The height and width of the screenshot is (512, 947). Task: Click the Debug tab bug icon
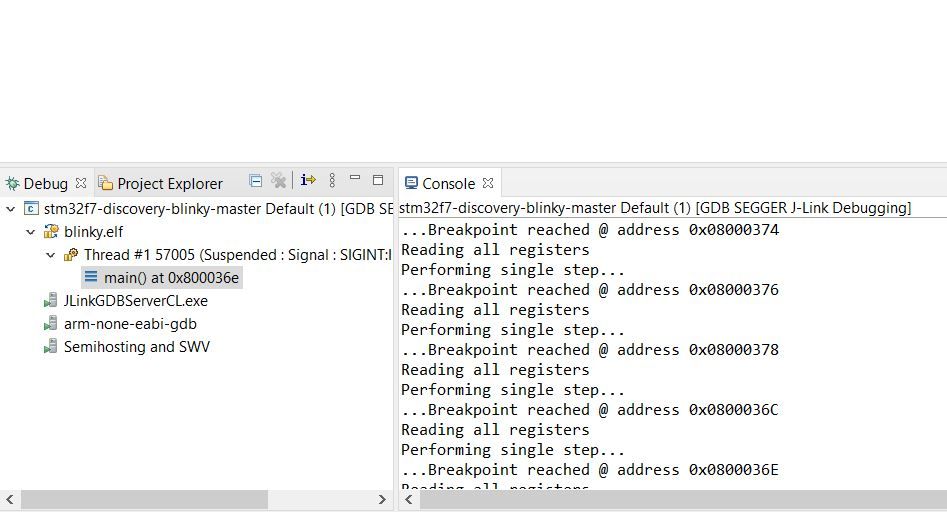[12, 183]
